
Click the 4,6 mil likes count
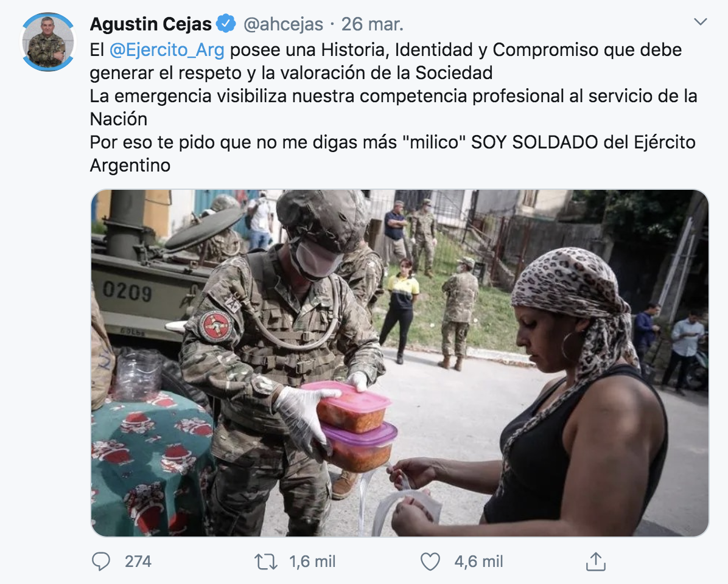(478, 561)
